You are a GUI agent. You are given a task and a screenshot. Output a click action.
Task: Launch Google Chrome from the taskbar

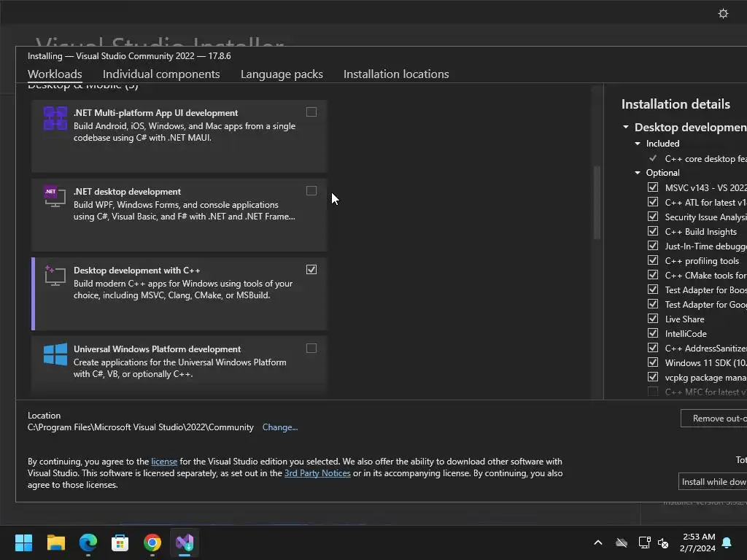(x=152, y=542)
